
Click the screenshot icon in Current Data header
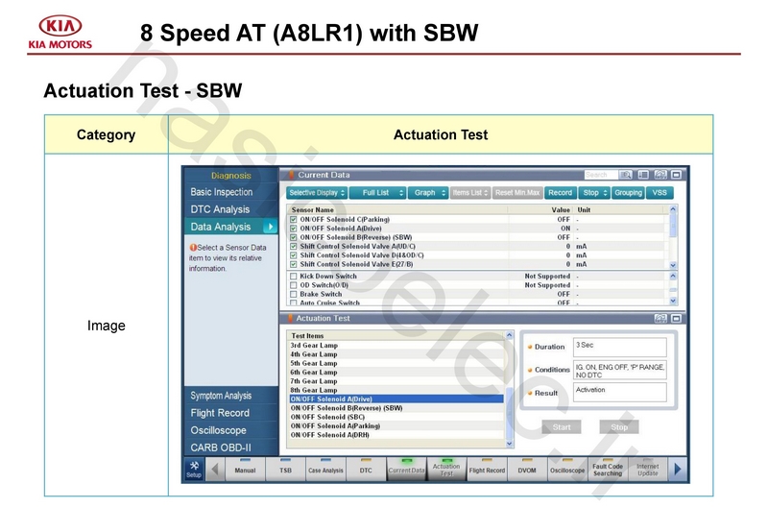(660, 175)
